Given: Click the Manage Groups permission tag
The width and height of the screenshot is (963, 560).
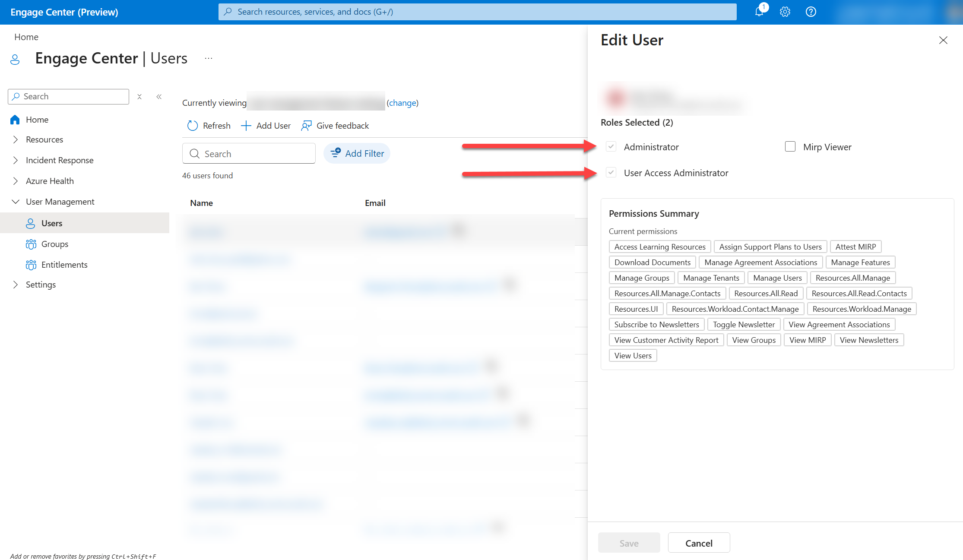Looking at the screenshot, I should pos(642,278).
